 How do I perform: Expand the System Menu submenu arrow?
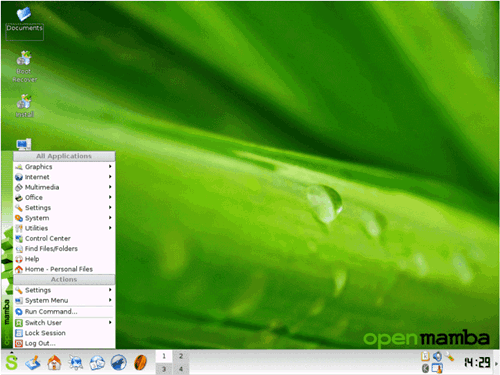110,300
